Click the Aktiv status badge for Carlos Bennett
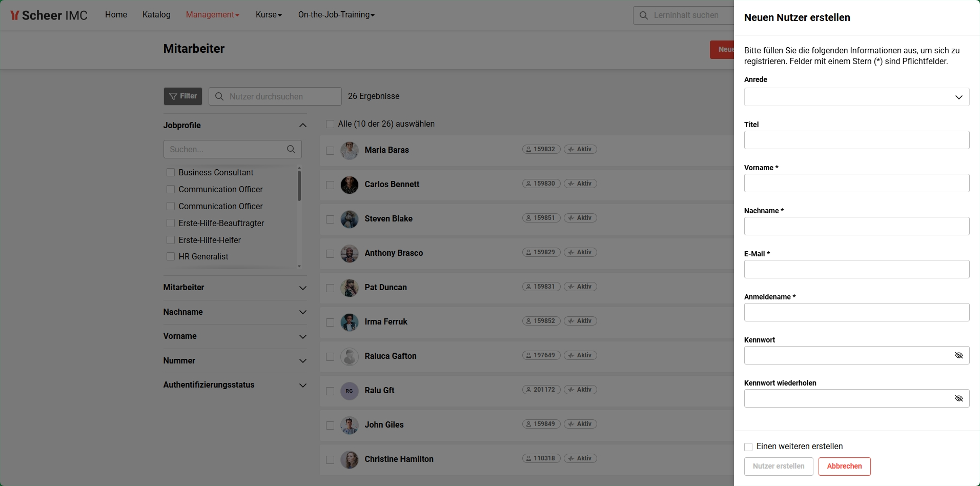Image resolution: width=980 pixels, height=486 pixels. (x=580, y=184)
